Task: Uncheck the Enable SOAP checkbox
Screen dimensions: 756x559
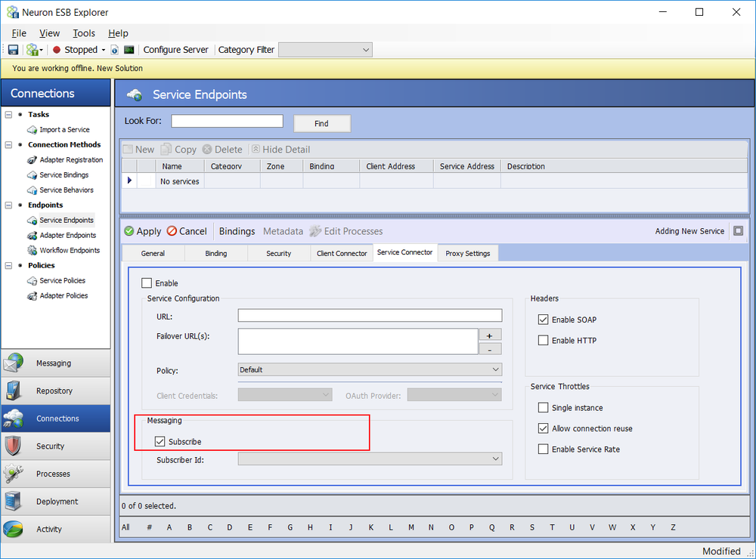Action: [x=544, y=320]
